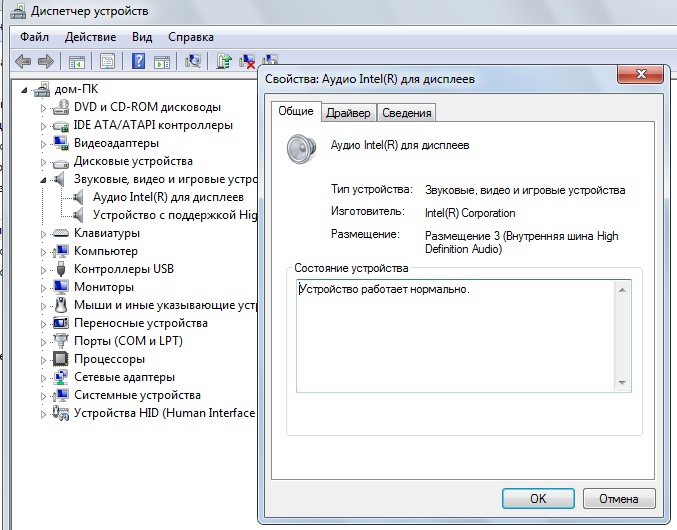Select the Общие tab
The height and width of the screenshot is (530, 677).
coord(296,111)
